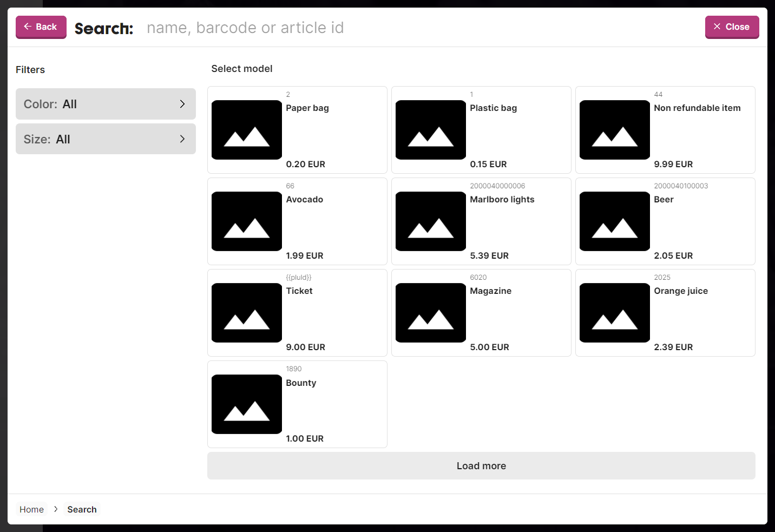Viewport: 775px width, 532px height.
Task: Click Load more to show products
Action: (481, 466)
